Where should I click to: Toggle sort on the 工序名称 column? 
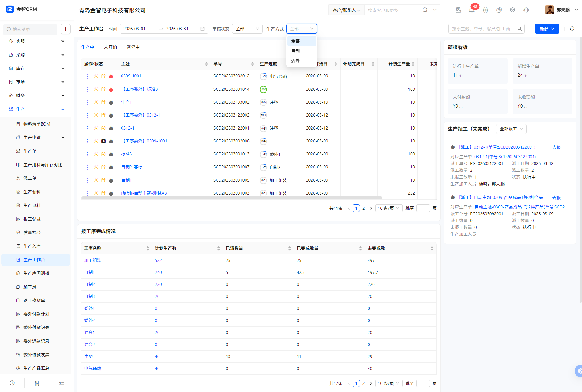click(147, 248)
